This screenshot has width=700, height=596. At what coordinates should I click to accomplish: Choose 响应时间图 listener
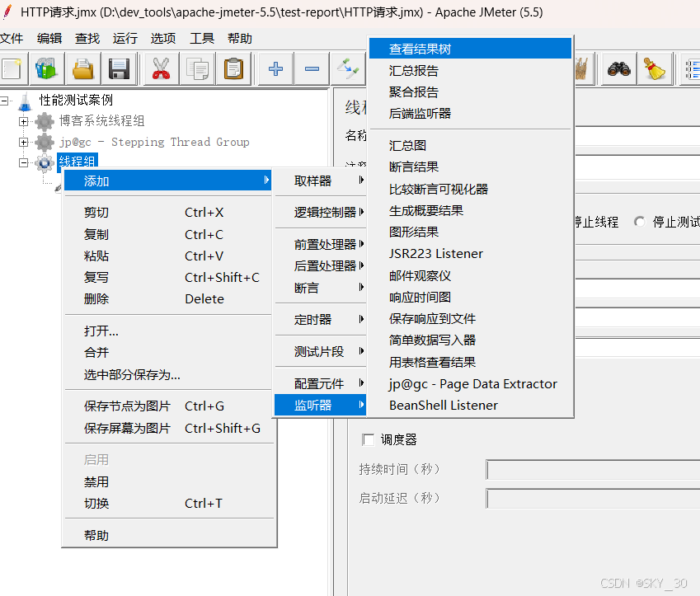click(470, 297)
